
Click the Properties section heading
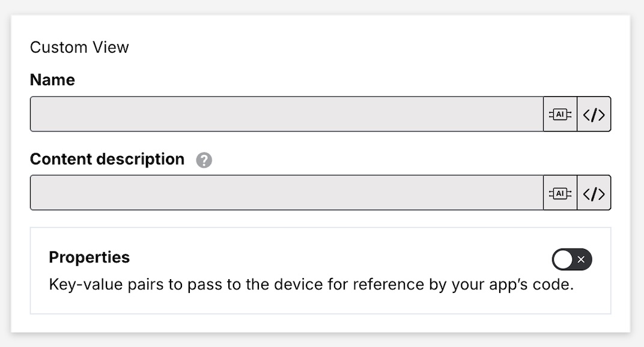[x=89, y=257]
